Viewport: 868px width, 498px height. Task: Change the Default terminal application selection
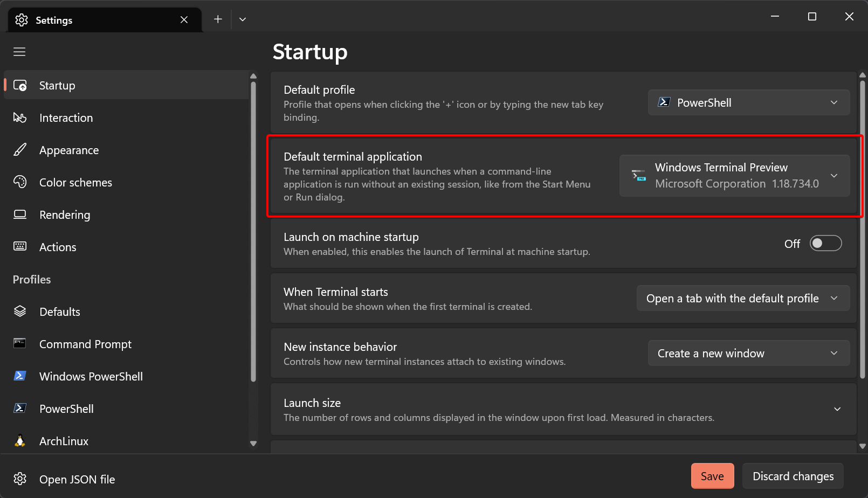click(x=734, y=176)
